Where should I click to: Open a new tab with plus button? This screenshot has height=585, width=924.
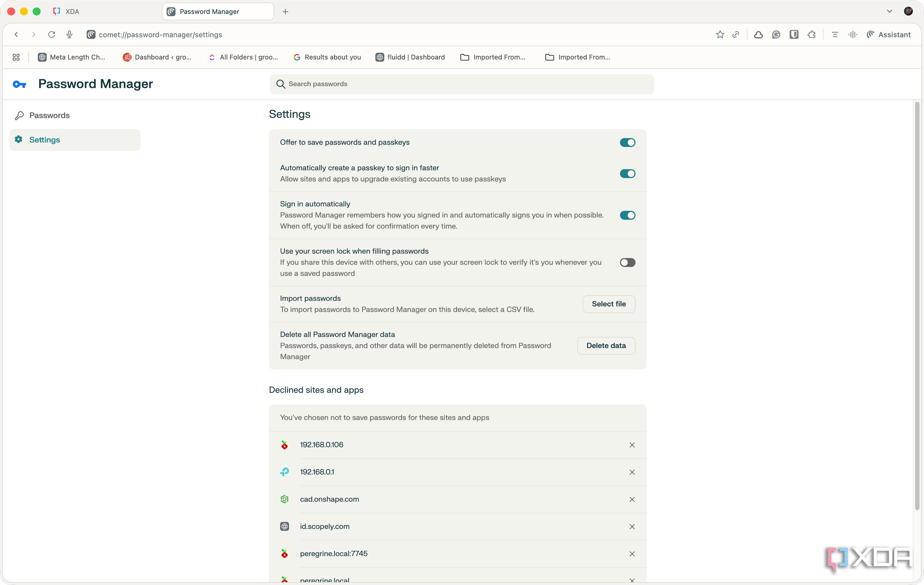coord(285,12)
